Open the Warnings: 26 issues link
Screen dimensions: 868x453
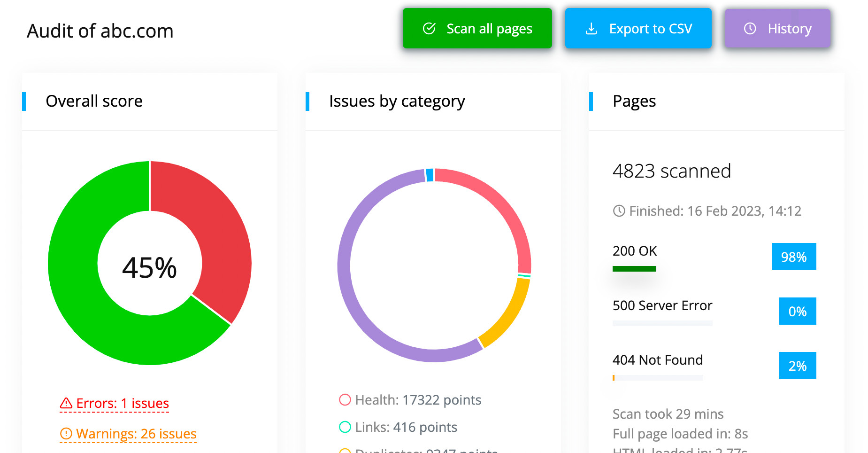coord(136,433)
